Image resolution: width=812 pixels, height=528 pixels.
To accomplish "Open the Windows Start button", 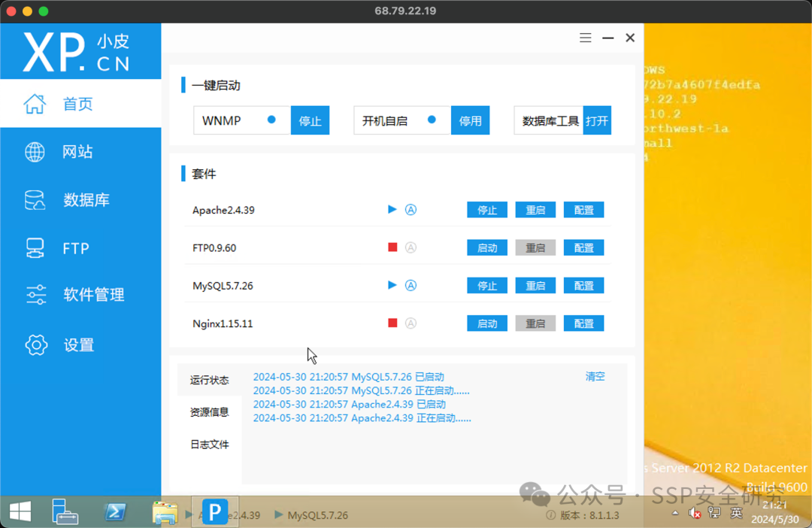I will tap(20, 512).
